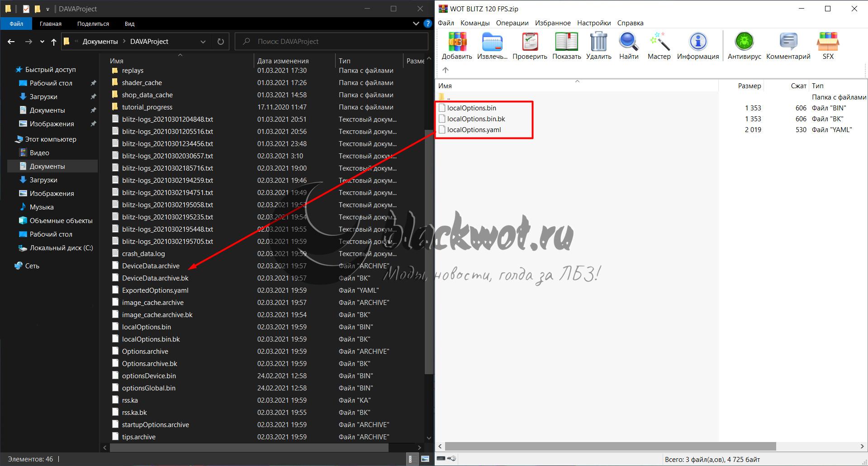Screen dimensions: 868x466
Task: Open recent locations dropdown arrow
Action: click(42, 42)
